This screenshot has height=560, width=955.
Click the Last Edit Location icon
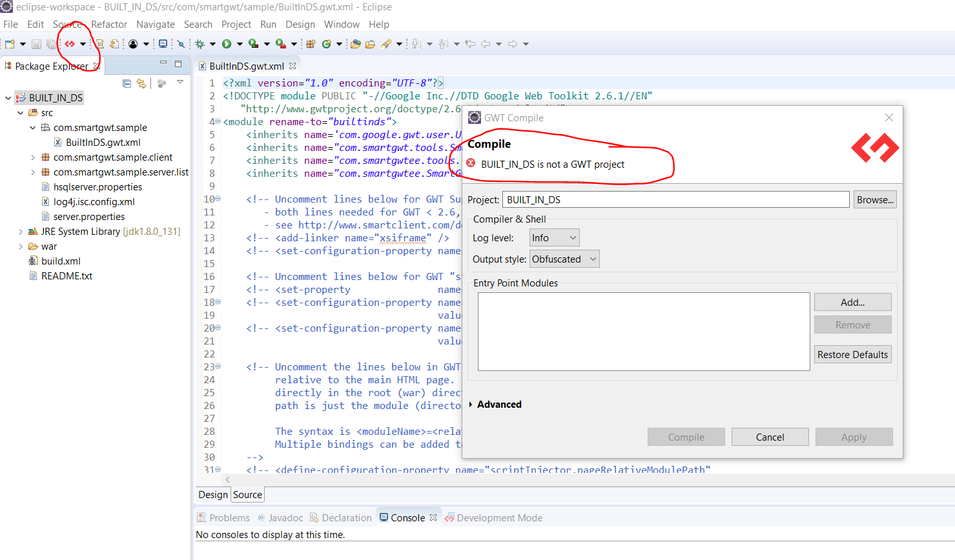(470, 44)
